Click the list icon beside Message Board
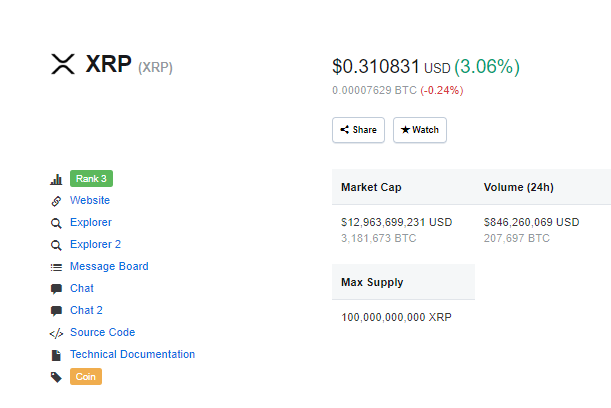This screenshot has width=611, height=408. 56,267
